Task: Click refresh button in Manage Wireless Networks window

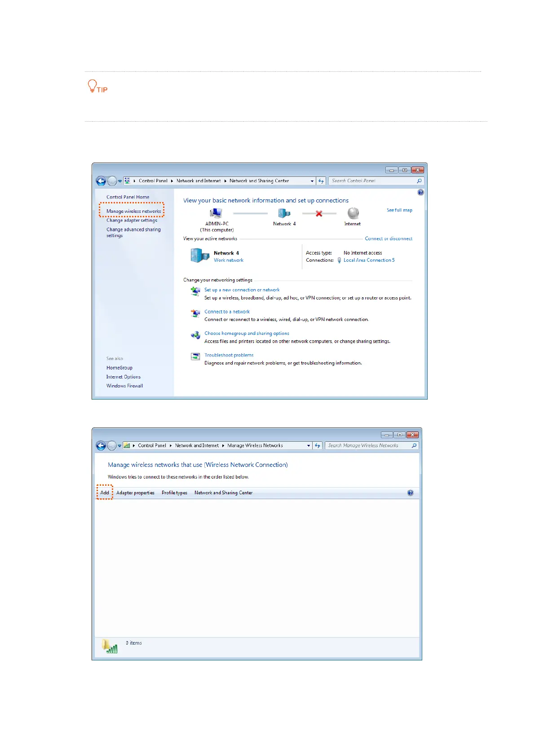Action: (x=318, y=446)
